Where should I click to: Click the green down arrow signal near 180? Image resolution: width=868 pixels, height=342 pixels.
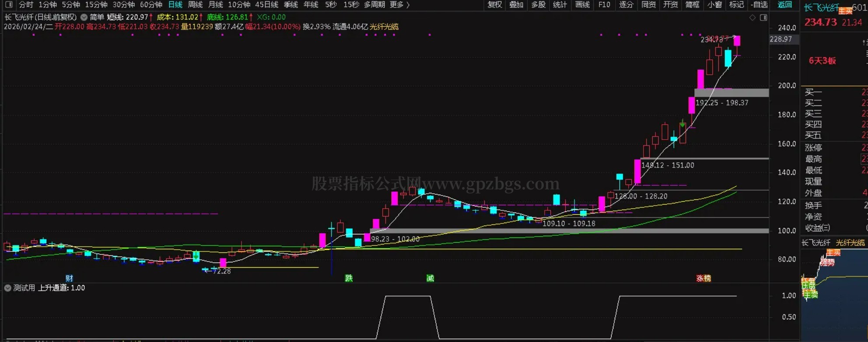point(682,123)
